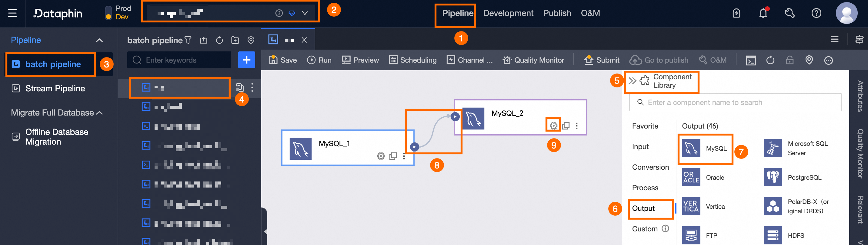868x245 pixels.
Task: Click the Dataphin logo
Action: [58, 13]
